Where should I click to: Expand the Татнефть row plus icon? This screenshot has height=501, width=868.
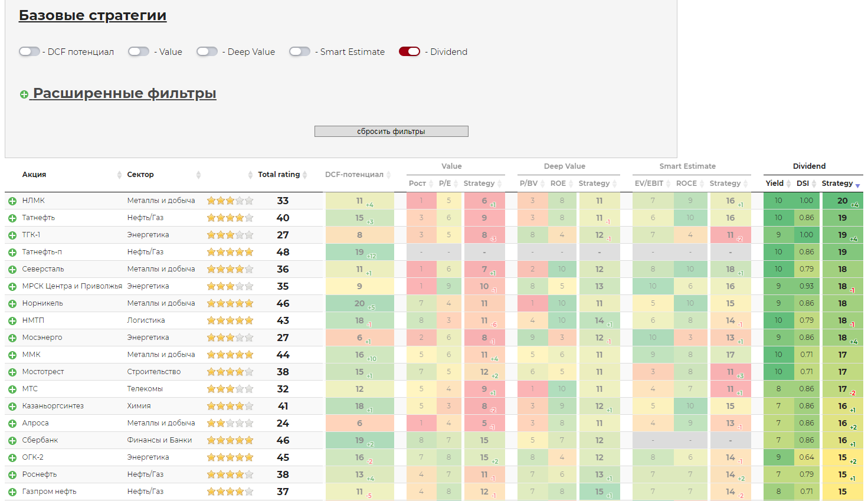(12, 218)
